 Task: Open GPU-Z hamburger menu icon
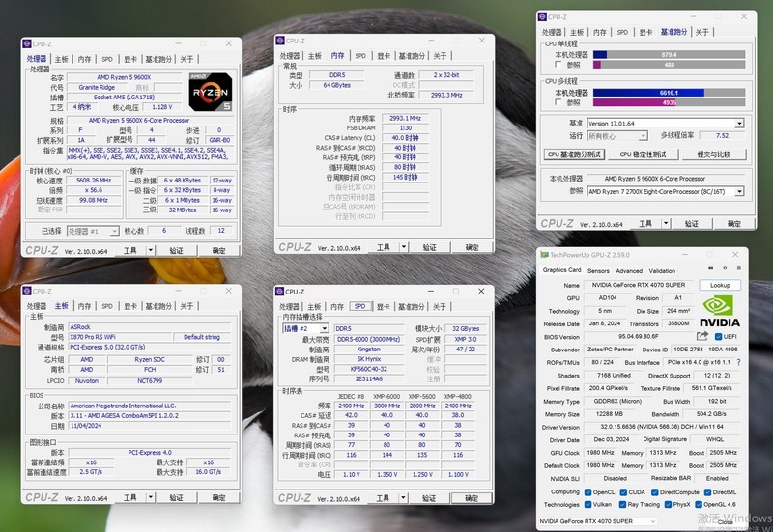point(739,268)
